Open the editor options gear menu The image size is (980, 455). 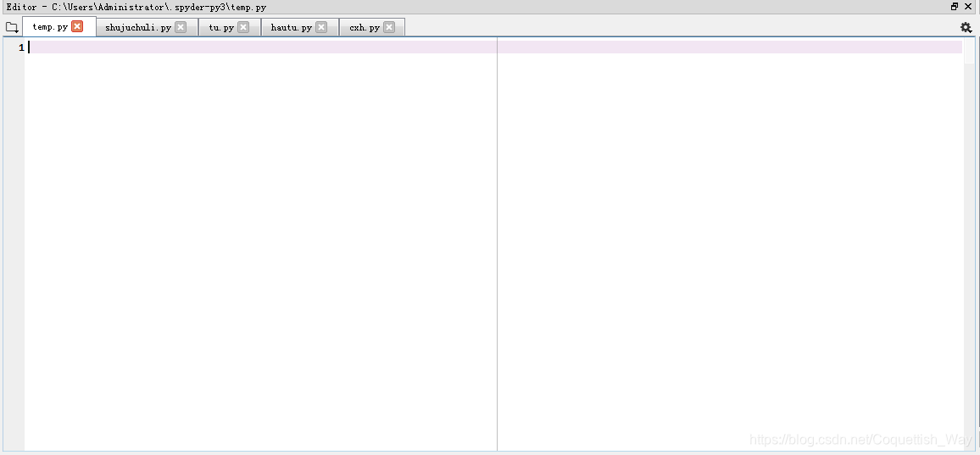(966, 27)
